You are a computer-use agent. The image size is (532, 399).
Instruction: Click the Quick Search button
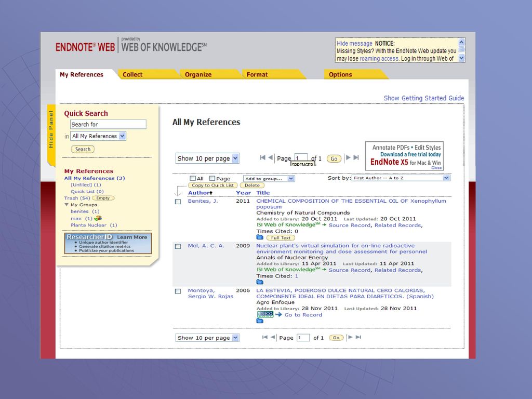click(x=83, y=149)
